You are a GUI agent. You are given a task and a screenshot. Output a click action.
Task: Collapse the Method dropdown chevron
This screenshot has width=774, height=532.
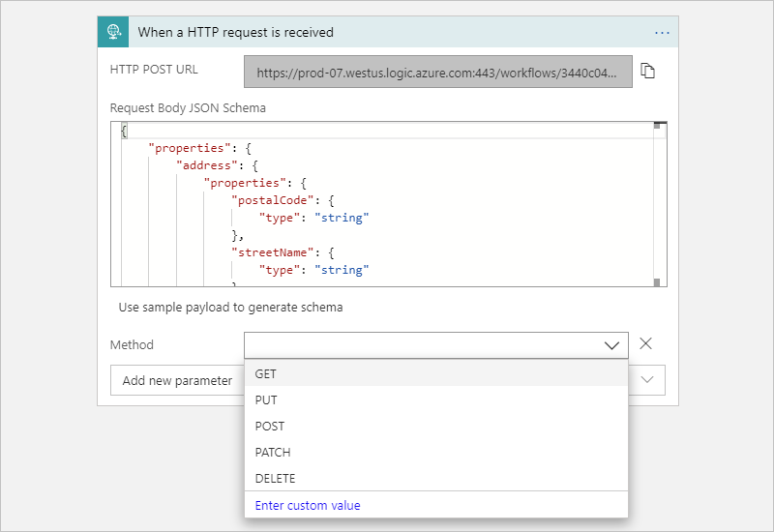611,345
